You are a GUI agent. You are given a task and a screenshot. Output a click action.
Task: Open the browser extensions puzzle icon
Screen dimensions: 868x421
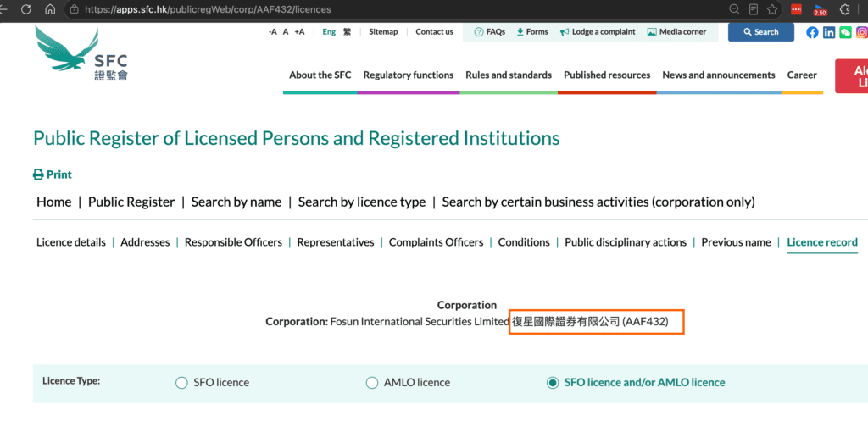[845, 9]
